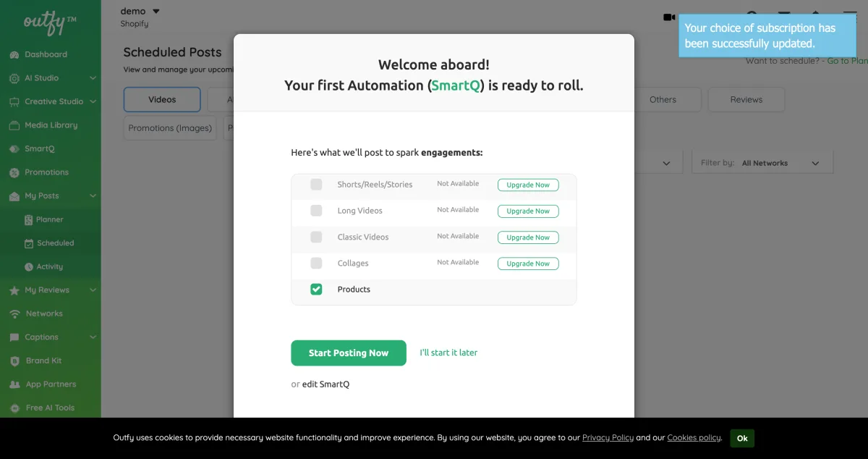Click the Captions speech bubble icon
The height and width of the screenshot is (459, 868).
click(x=14, y=337)
